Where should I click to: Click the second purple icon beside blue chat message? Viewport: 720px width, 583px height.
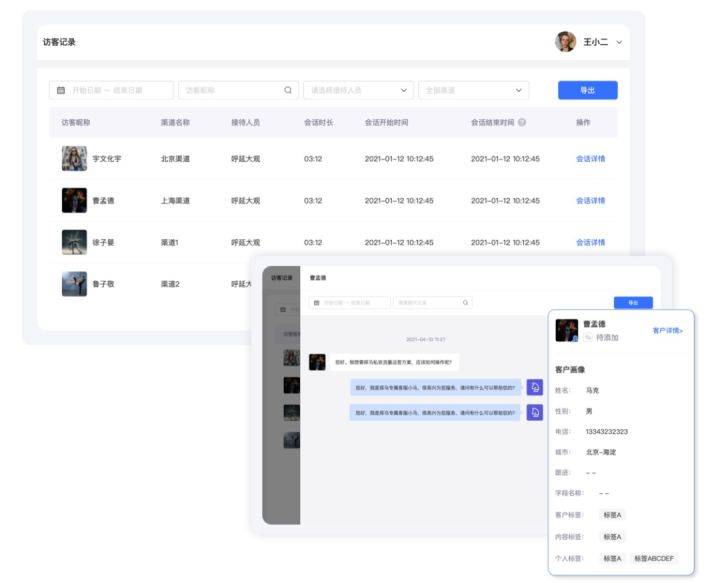click(x=534, y=412)
